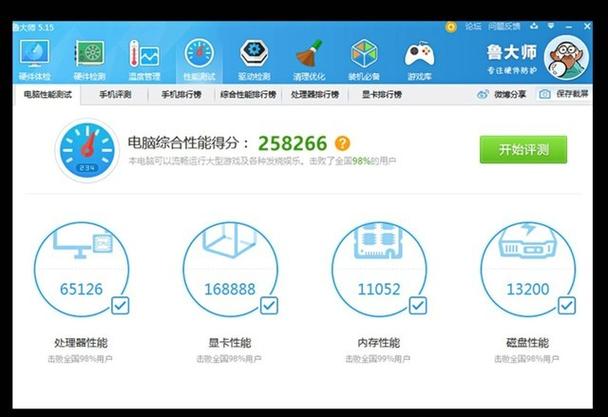Screen dimensions: 608x417
Task: Click the 内存性能 label
Action: [378, 343]
